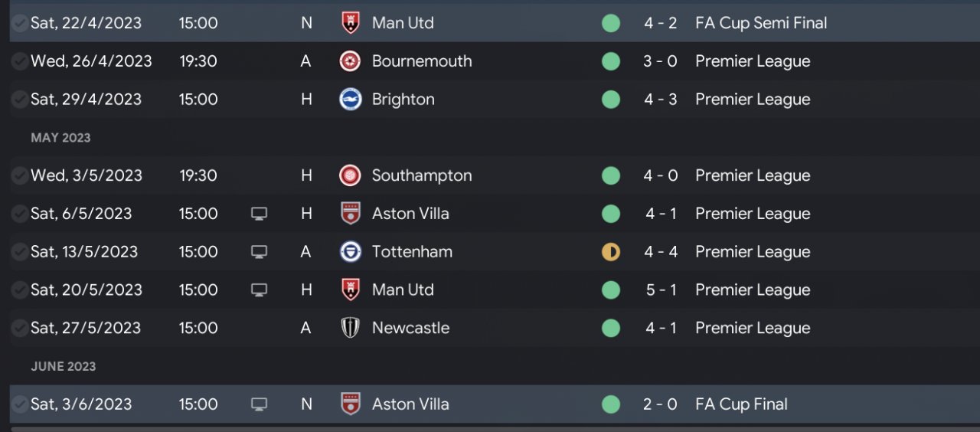980x432 pixels.
Task: Open the Brighton team name link
Action: pos(403,100)
